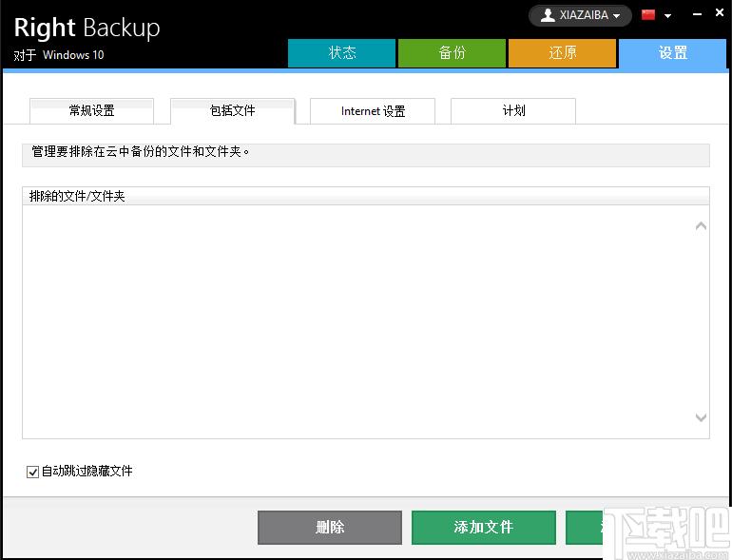Click the Right Backup logo title
Screen dimensions: 732x560
click(87, 28)
